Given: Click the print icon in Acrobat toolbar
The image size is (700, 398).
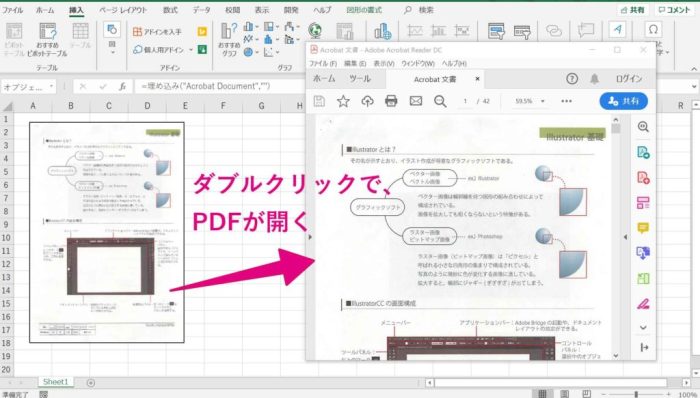Looking at the screenshot, I should pyautogui.click(x=391, y=101).
